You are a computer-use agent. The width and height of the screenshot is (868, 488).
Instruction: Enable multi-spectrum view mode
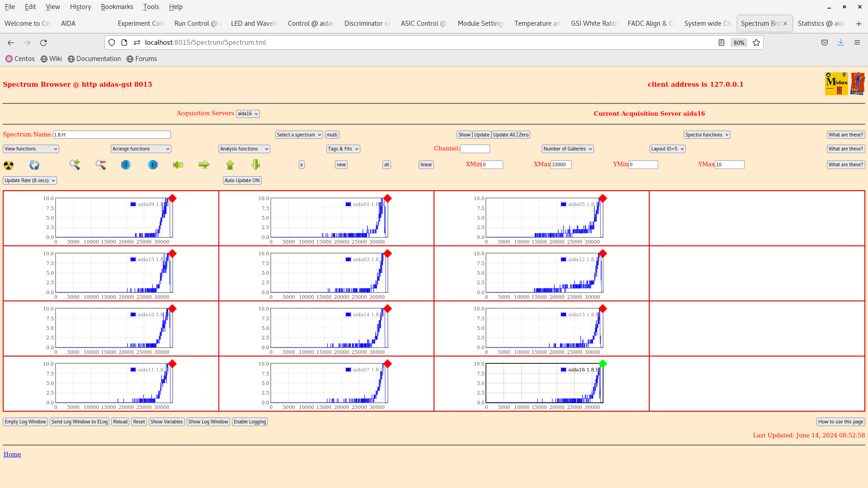coord(332,134)
